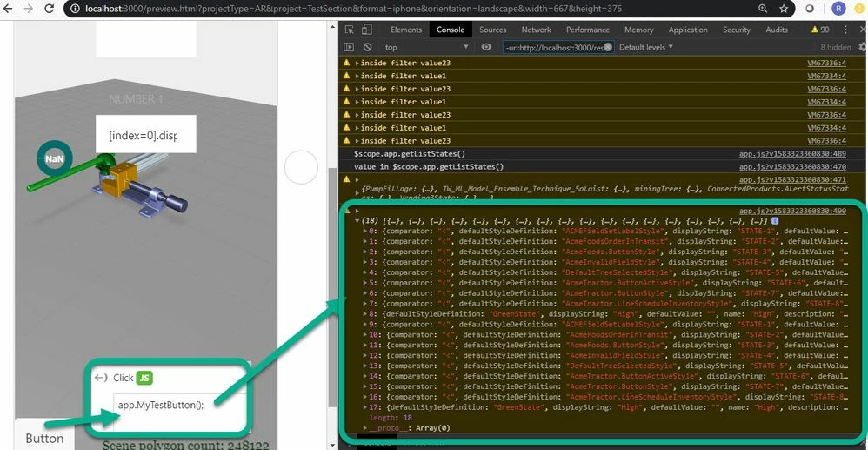
Task: Click the Button tab at bottom left
Action: coord(44,439)
